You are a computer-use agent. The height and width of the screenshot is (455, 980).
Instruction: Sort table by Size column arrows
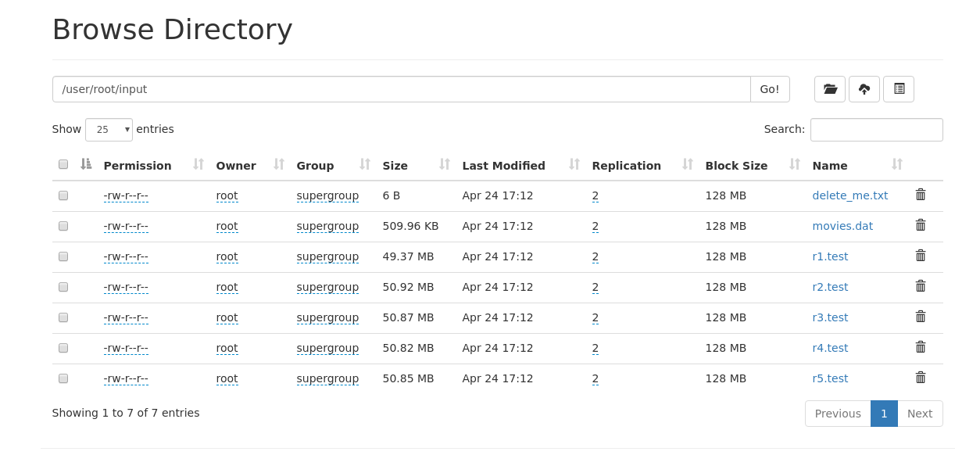(445, 164)
